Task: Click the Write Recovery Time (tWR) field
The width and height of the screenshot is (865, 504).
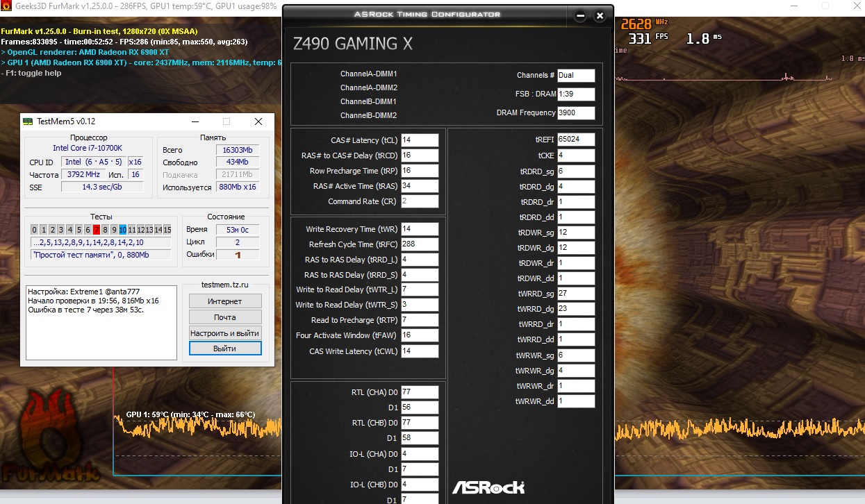Action: (420, 229)
